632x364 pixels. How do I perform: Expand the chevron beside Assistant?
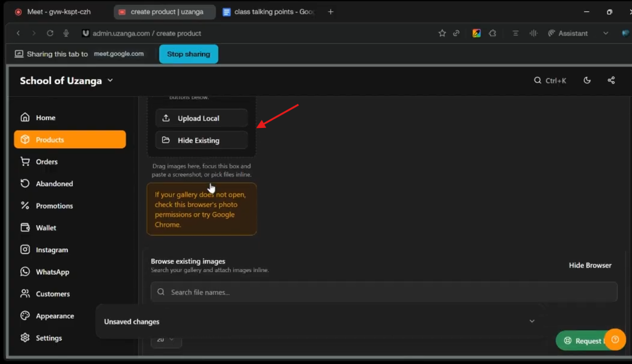pyautogui.click(x=606, y=33)
